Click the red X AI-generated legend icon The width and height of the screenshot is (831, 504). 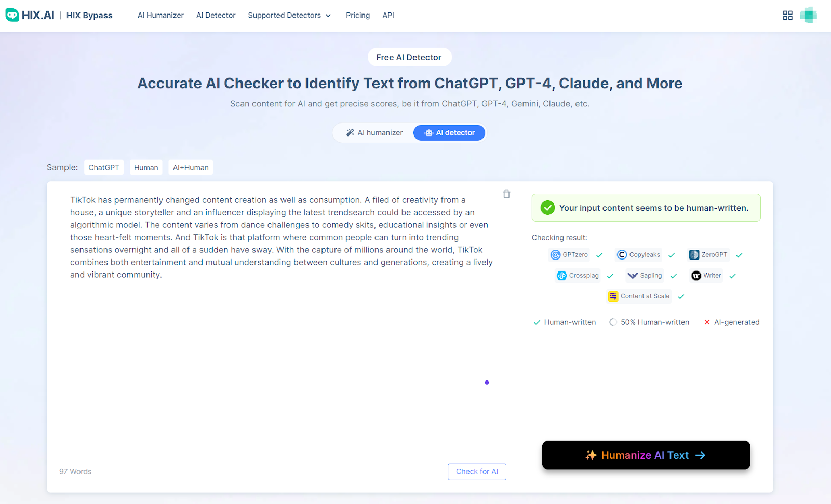point(707,322)
